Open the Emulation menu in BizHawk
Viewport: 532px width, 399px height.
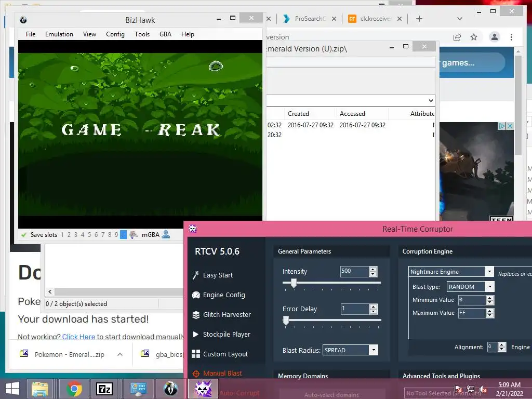[x=59, y=34]
